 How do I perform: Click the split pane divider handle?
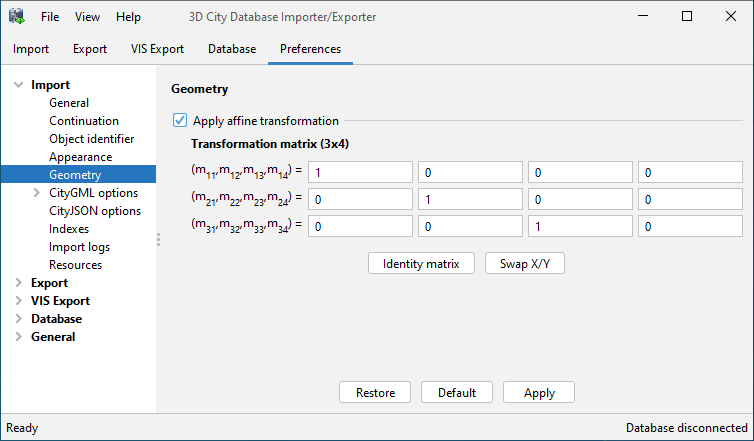tap(158, 239)
